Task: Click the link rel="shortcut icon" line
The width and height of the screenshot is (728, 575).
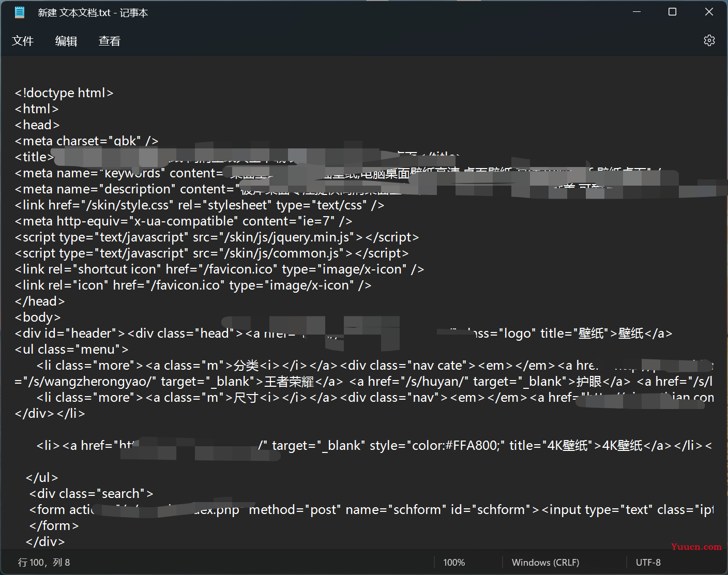Action: click(x=219, y=269)
